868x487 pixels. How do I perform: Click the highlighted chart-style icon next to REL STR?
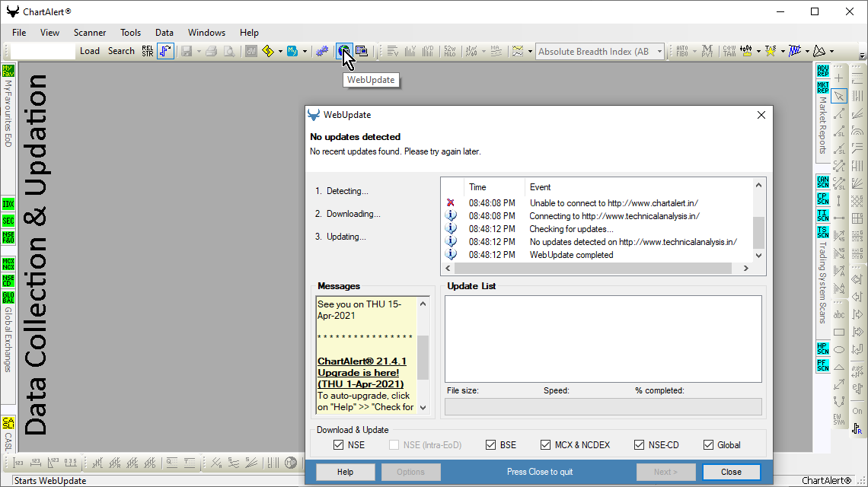pos(165,51)
